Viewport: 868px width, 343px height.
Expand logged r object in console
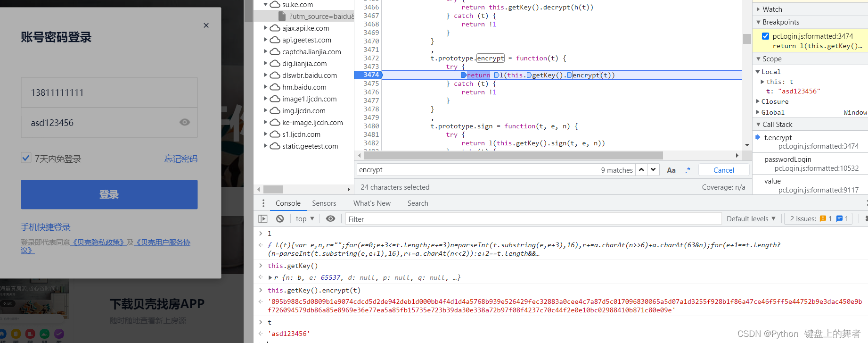pyautogui.click(x=270, y=278)
